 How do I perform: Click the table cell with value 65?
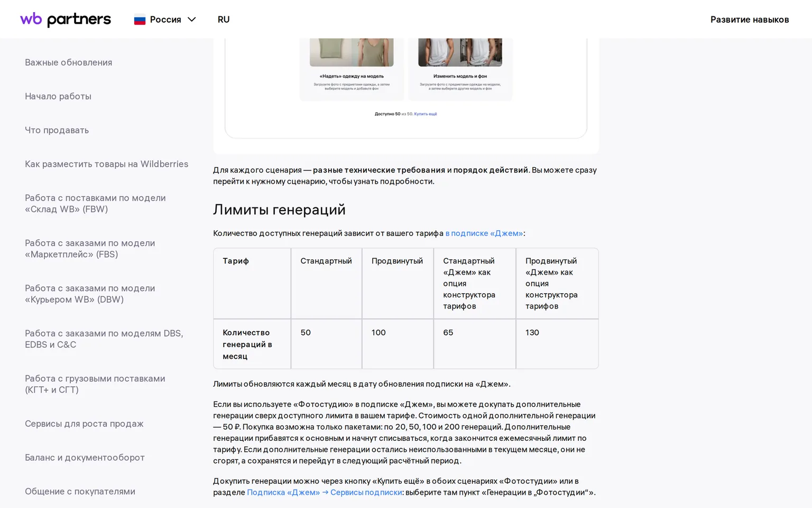tap(475, 344)
